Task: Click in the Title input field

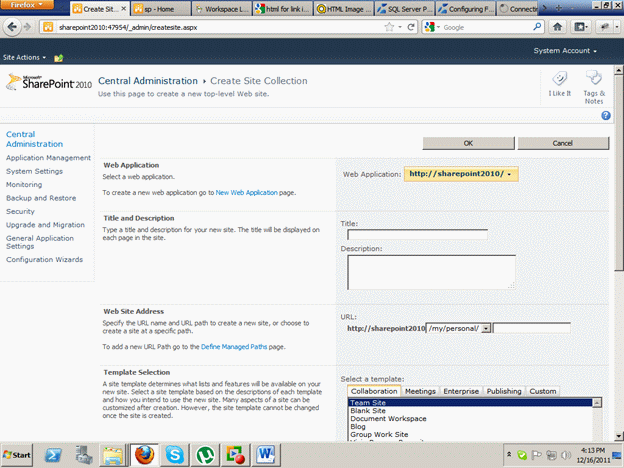Action: [x=417, y=234]
